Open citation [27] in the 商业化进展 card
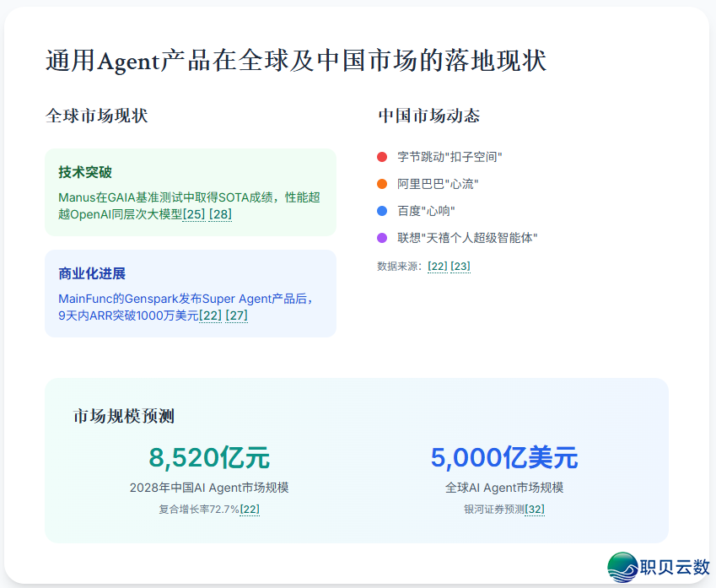The height and width of the screenshot is (588, 716). [x=236, y=316]
